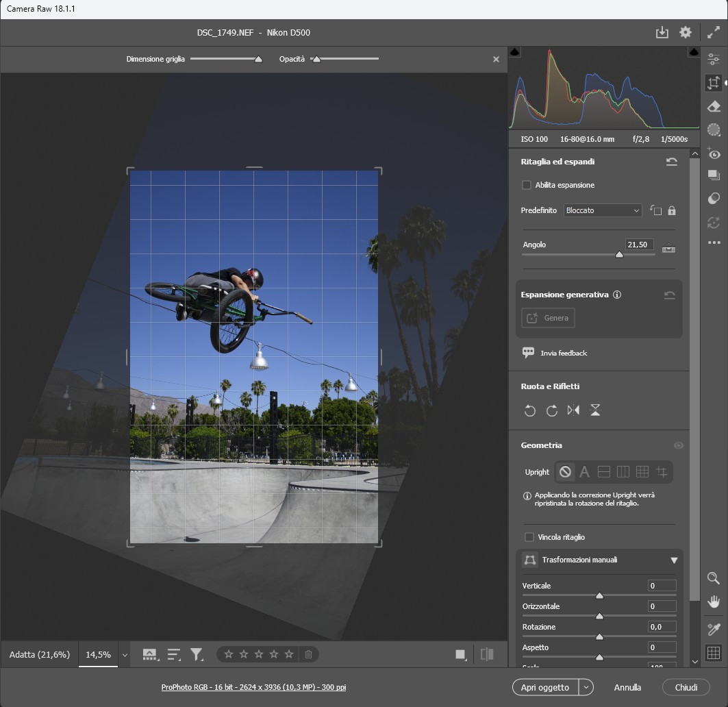Open the Masking tool
The image size is (728, 707).
(714, 129)
